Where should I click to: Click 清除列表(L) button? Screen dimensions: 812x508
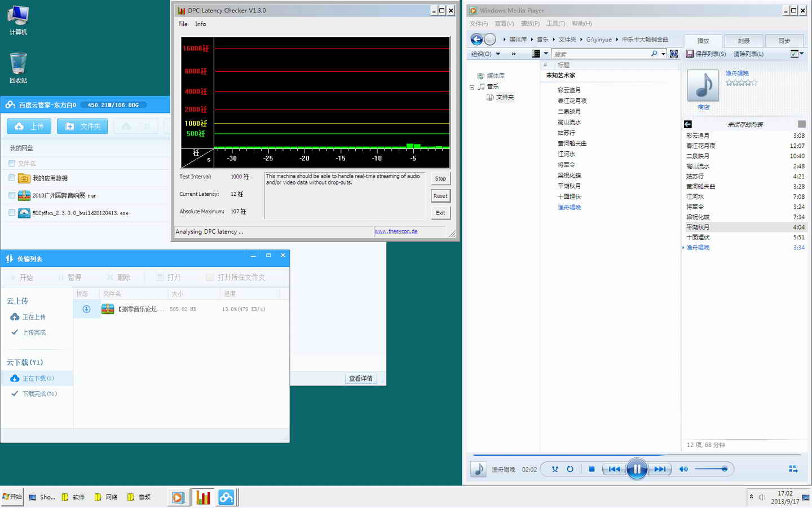coord(748,54)
